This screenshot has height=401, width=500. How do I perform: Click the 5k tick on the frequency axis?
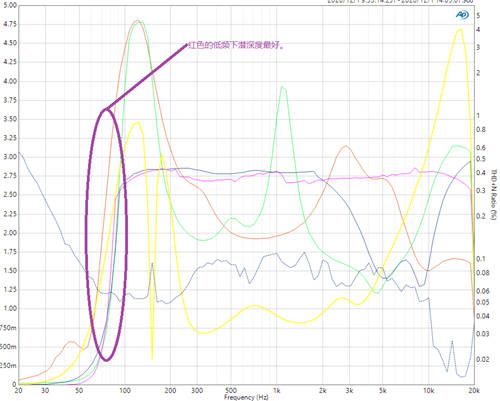pos(383,390)
